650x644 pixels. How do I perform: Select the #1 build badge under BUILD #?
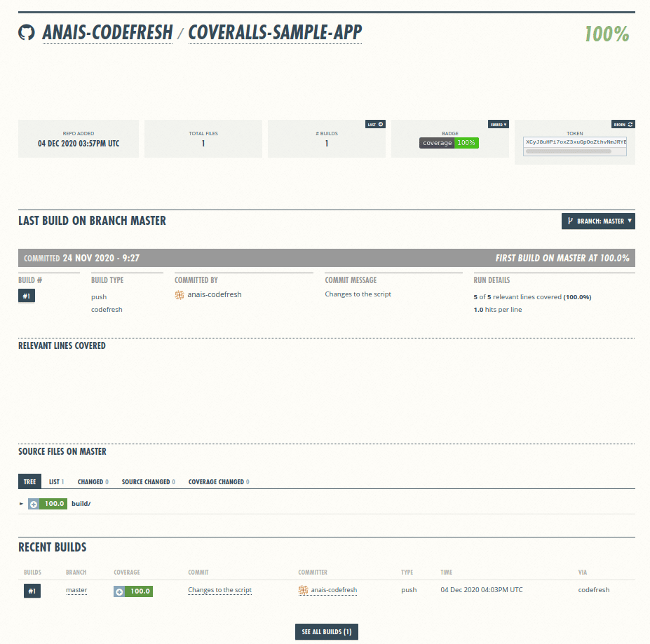[26, 295]
